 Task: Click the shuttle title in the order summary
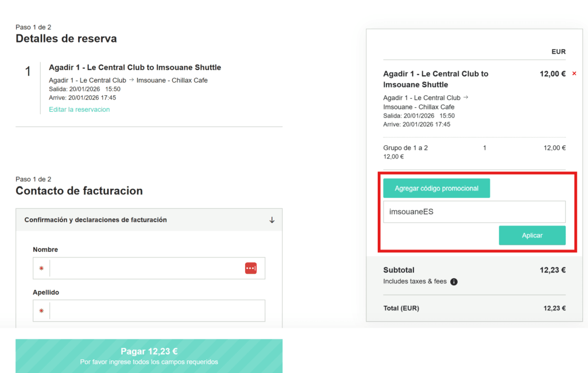(x=436, y=79)
